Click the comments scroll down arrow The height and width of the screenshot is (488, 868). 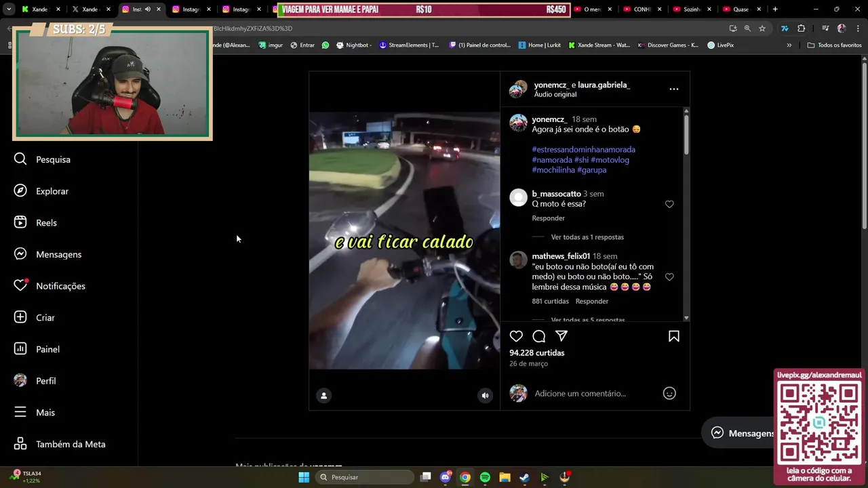[686, 318]
